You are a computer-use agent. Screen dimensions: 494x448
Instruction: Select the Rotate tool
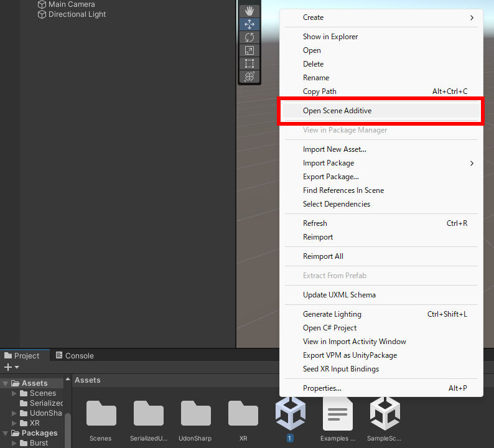pyautogui.click(x=249, y=37)
